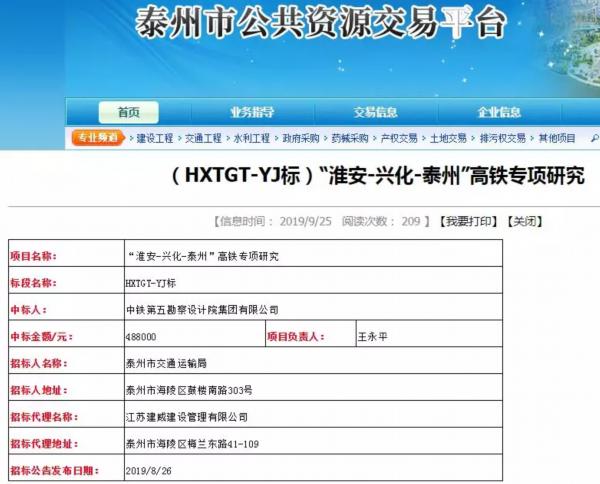600x484 pixels.
Task: Click the 我要打印 print button
Action: point(468,221)
